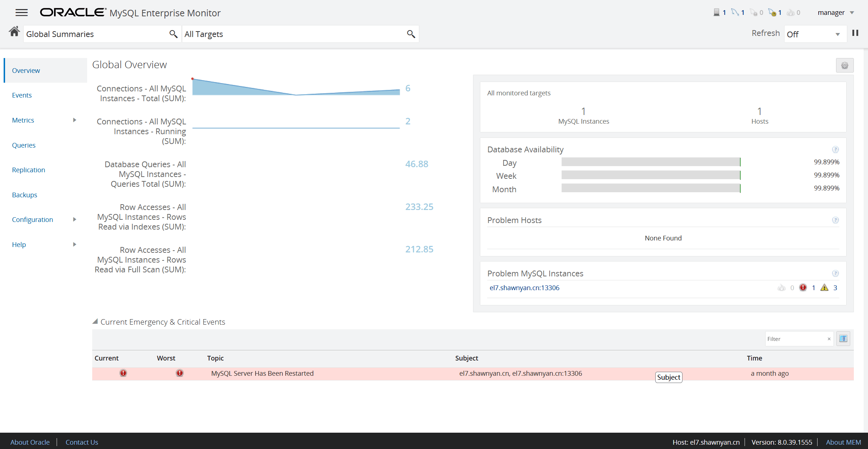Click the search icon in Global Summaries box
The width and height of the screenshot is (868, 449).
point(173,34)
